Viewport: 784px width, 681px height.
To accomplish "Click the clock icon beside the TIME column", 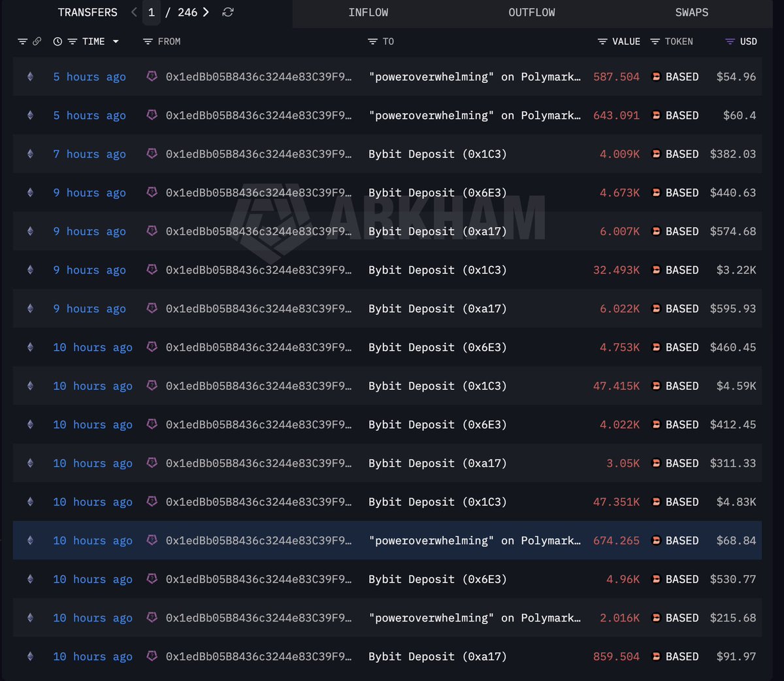I will [x=57, y=41].
